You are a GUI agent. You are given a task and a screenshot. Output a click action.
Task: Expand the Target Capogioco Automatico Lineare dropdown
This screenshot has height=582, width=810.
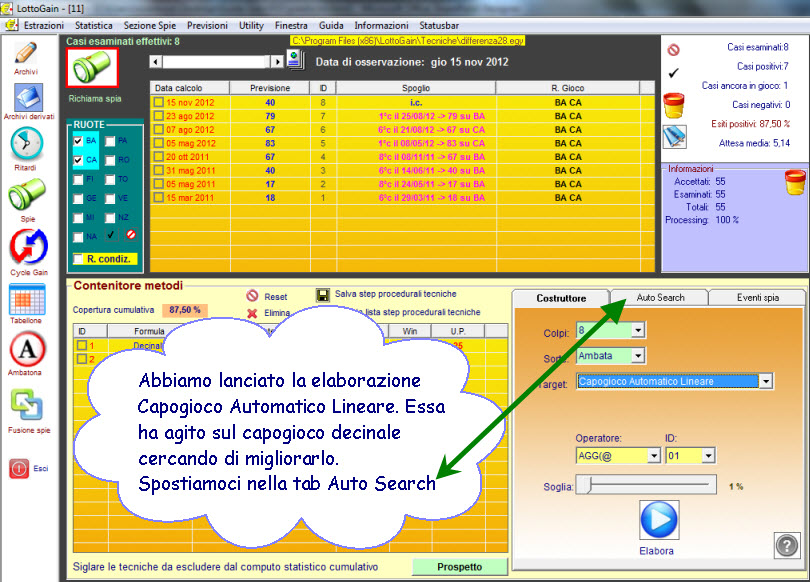click(x=766, y=381)
